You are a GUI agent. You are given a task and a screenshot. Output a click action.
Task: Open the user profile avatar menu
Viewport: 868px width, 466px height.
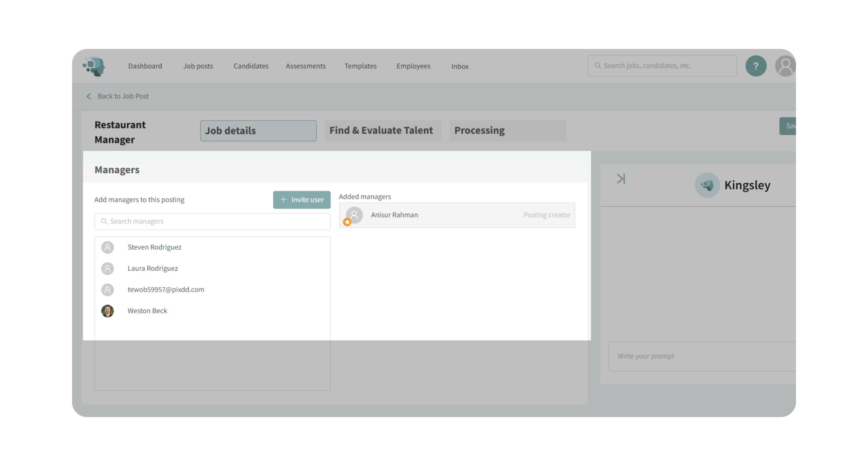(x=785, y=66)
